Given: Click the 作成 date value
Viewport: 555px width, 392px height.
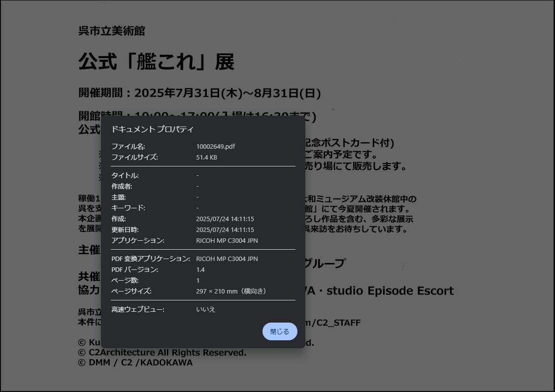Looking at the screenshot, I should coord(225,219).
